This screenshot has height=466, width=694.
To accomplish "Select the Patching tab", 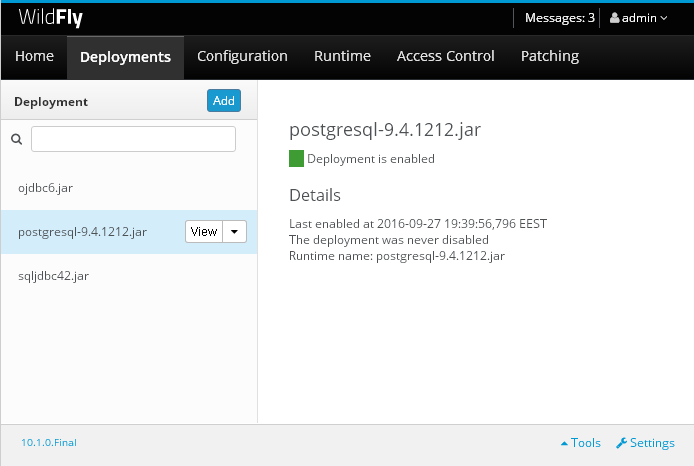I will [x=550, y=56].
